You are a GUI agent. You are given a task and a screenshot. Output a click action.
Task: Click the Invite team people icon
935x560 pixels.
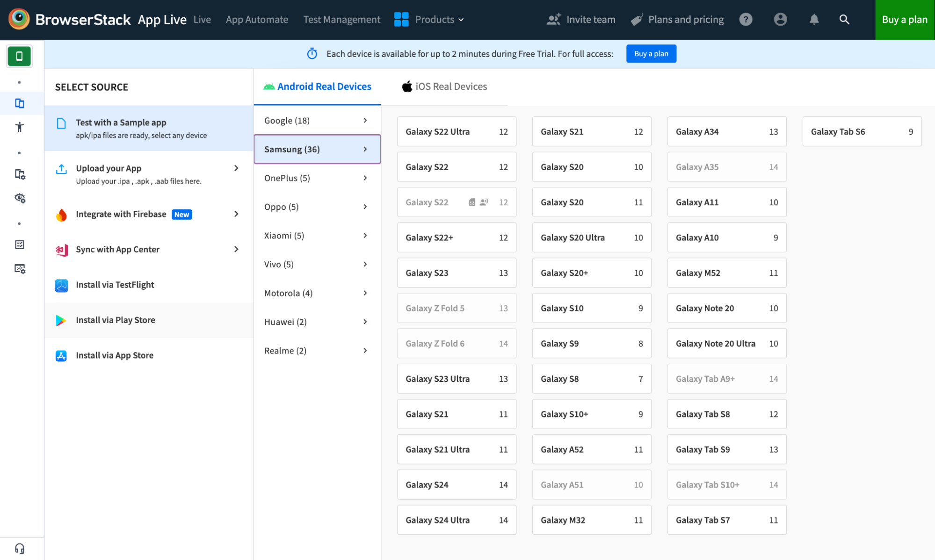[x=554, y=19]
